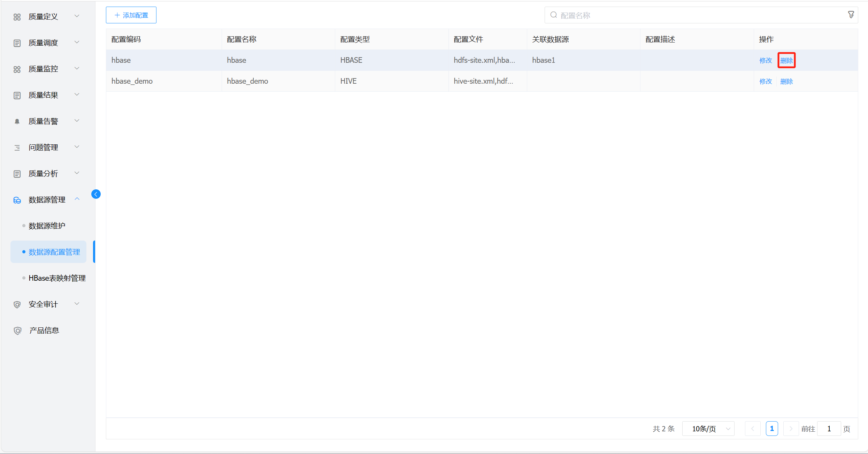Click the 质量定义 grid icon in the sidebar
This screenshot has height=454, width=868.
[x=17, y=17]
